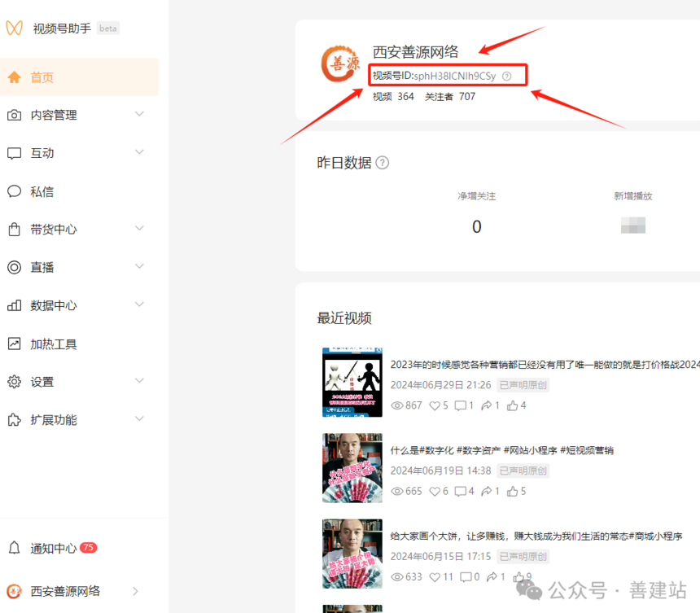
Task: Click the views eye icon showing 665
Action: coord(397,491)
